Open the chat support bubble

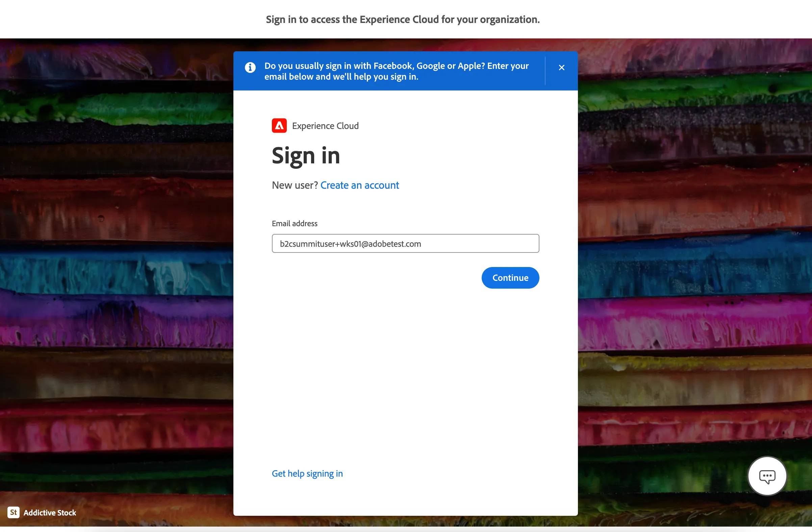(767, 476)
